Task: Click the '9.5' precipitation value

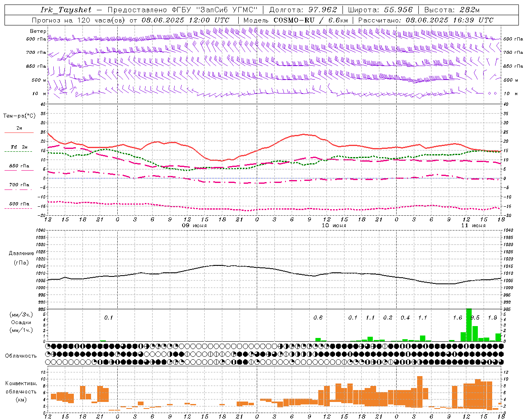Action: 475,317
